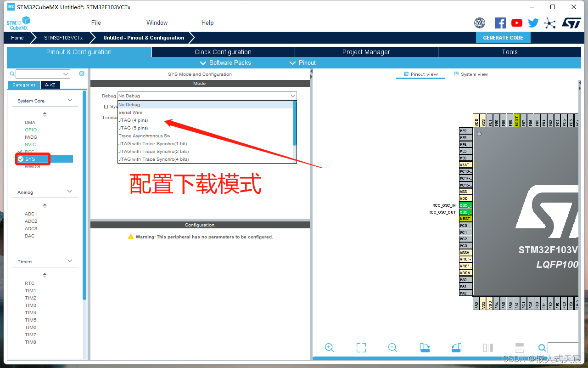Click Untitled - Pinout & Configuration breadcrumb

point(144,38)
